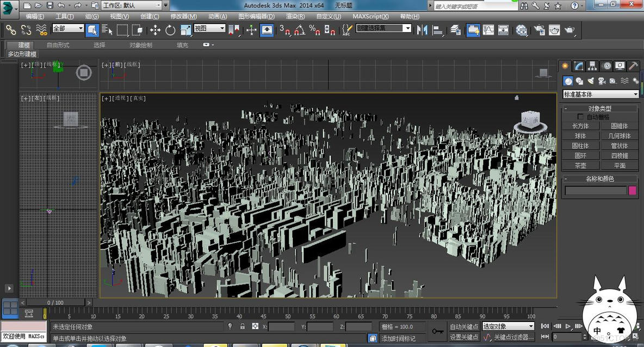Open the Modify panel tab icon
This screenshot has width=644, height=347.
[x=579, y=66]
